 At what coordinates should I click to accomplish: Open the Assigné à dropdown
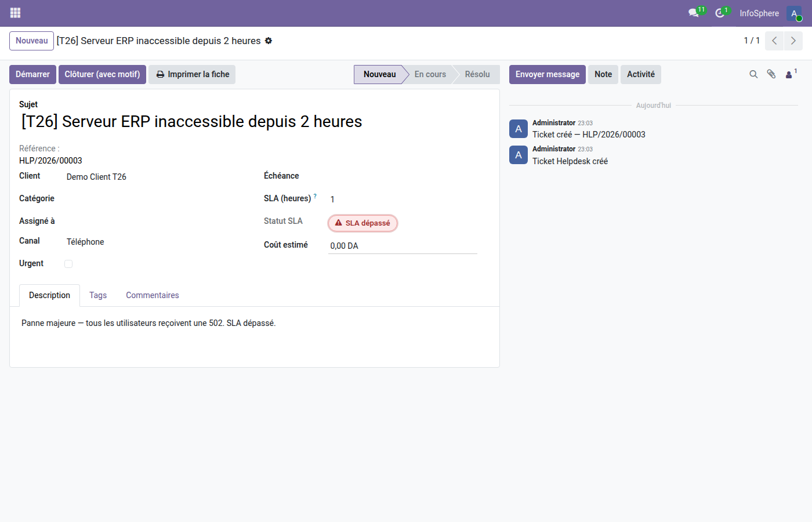116,221
